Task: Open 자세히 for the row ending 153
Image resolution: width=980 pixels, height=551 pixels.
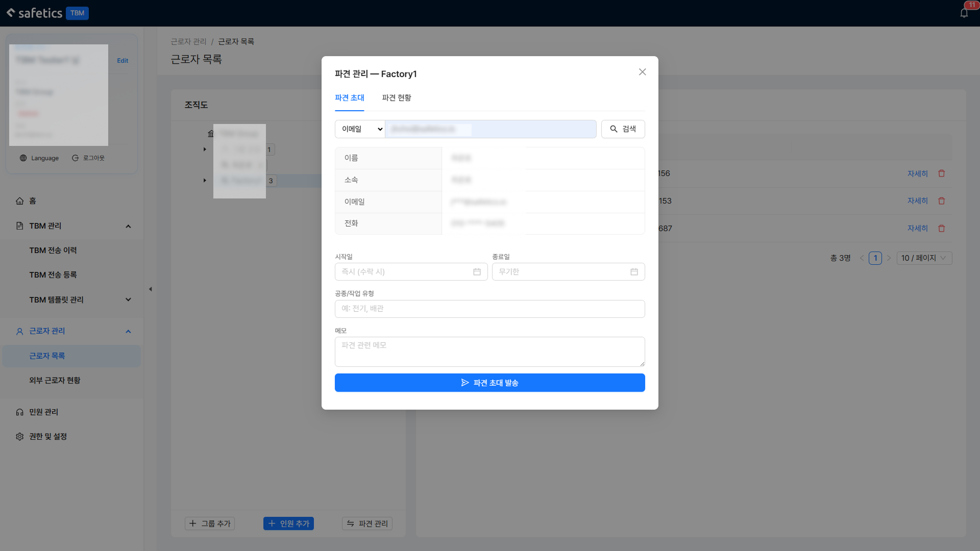Action: [917, 201]
